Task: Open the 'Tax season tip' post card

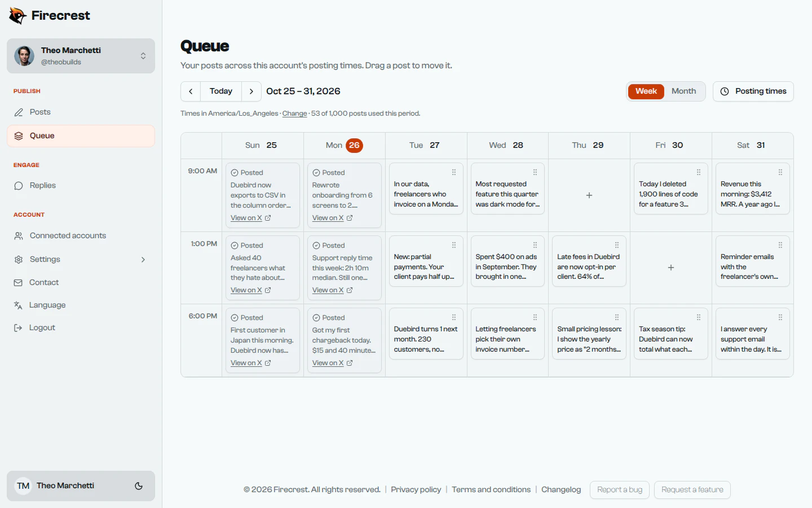Action: (671, 334)
